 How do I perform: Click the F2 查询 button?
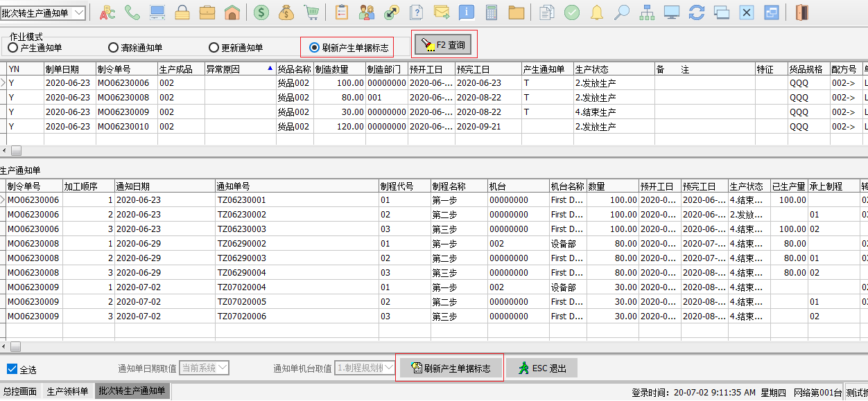[444, 46]
